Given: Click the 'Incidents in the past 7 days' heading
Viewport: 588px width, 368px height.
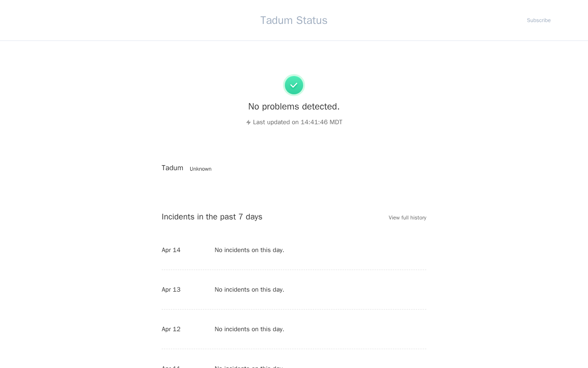Looking at the screenshot, I should click(x=212, y=217).
